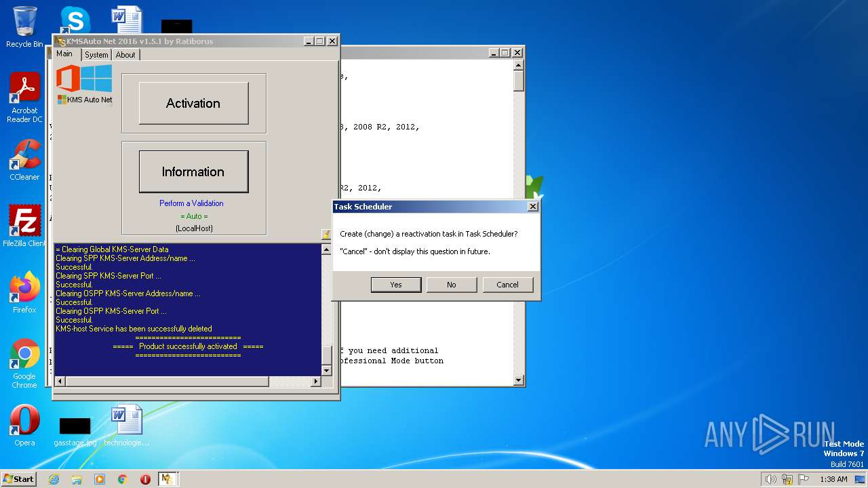Close the Task Scheduler dialog
This screenshot has width=868, height=488.
(532, 207)
